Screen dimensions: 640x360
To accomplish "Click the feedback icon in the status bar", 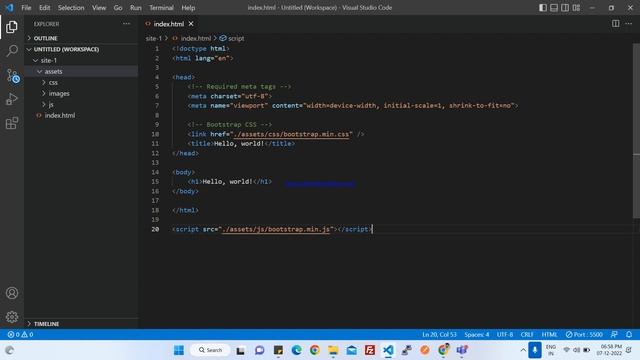I will (x=614, y=334).
